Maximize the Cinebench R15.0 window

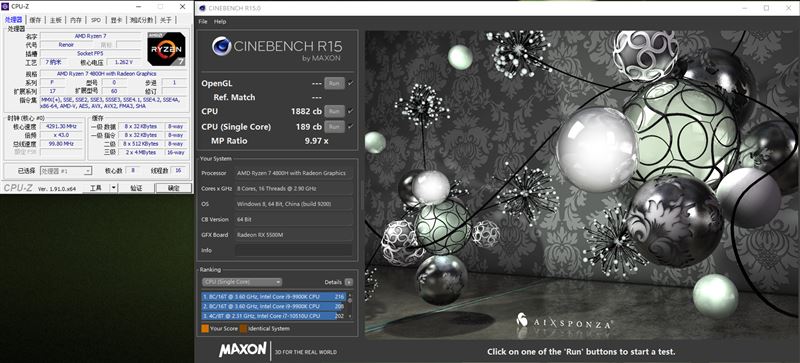[766, 8]
